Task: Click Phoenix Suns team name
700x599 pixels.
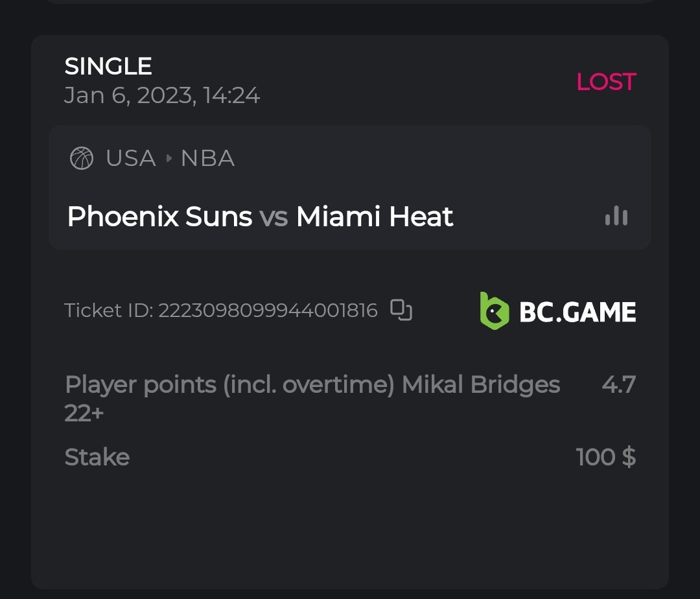Action: point(159,217)
